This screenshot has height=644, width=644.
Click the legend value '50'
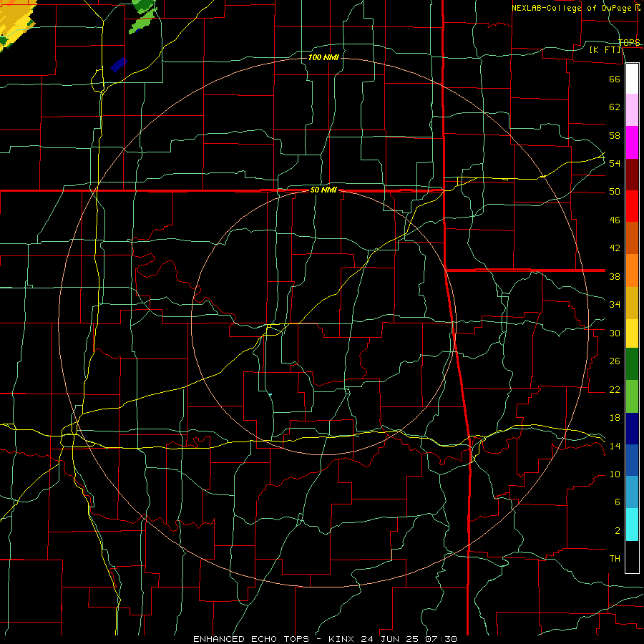coord(615,191)
